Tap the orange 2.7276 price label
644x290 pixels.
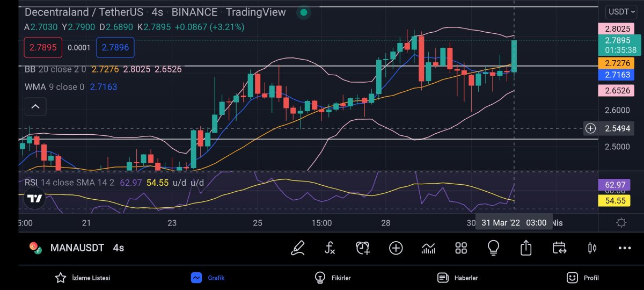[x=617, y=63]
